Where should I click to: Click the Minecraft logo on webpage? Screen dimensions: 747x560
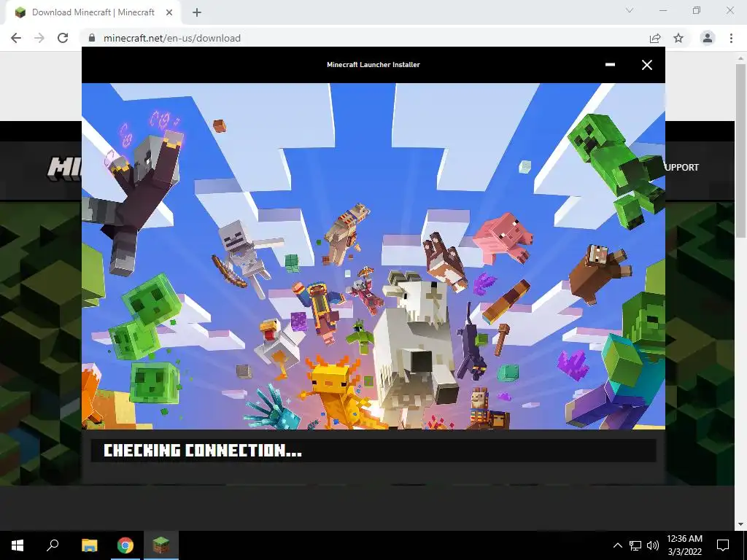(64, 169)
